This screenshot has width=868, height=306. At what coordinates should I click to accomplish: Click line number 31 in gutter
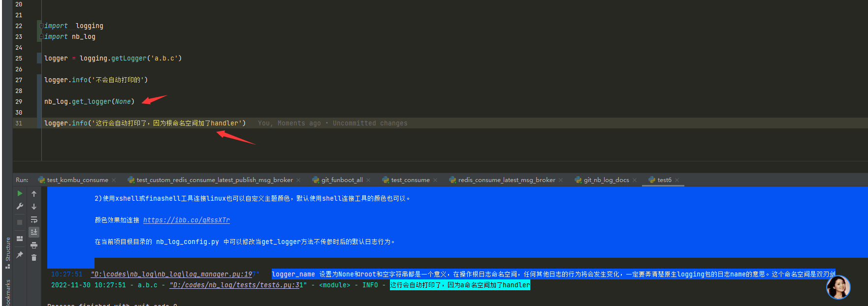(x=19, y=123)
